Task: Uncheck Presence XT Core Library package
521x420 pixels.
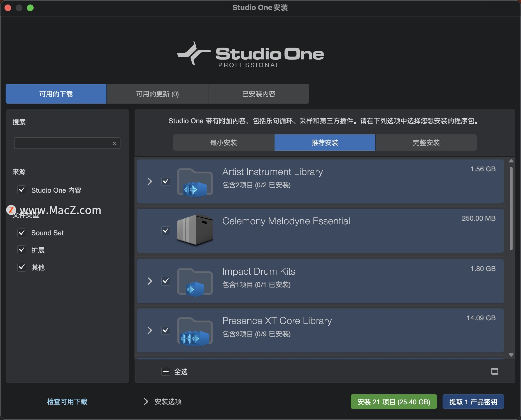Action: coord(166,330)
